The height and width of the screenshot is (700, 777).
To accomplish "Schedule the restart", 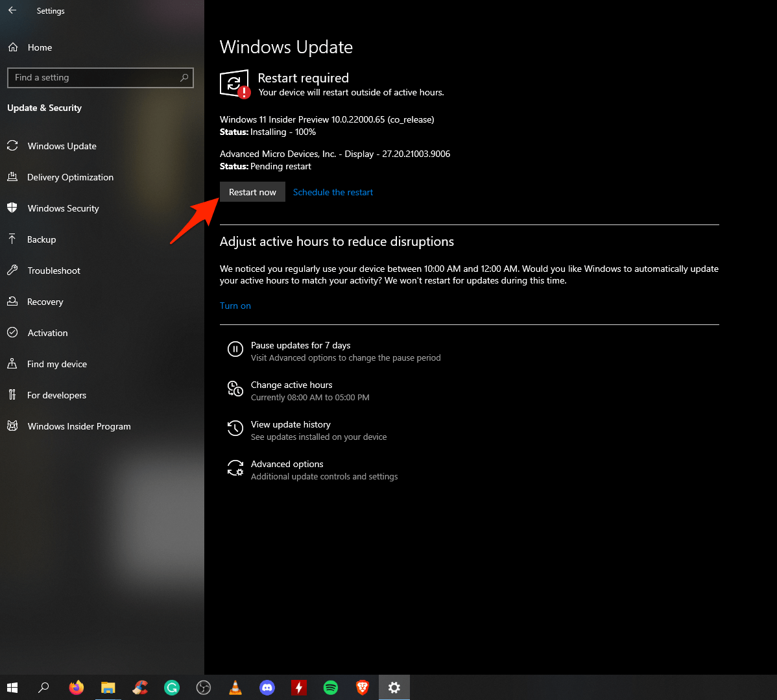I will pyautogui.click(x=333, y=191).
